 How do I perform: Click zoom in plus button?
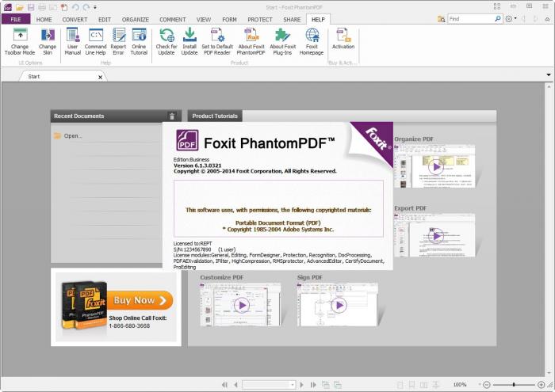click(x=542, y=385)
